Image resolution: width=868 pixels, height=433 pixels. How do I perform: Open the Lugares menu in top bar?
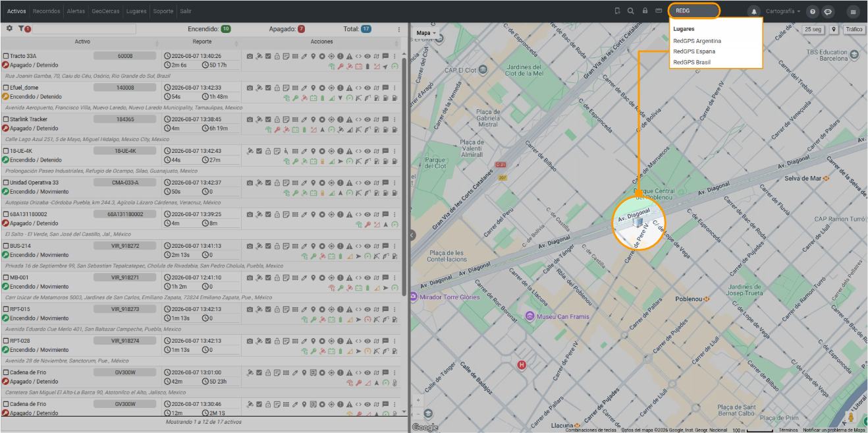[x=136, y=11]
